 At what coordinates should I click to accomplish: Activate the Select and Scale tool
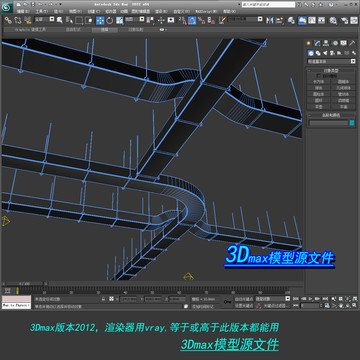pos(120,20)
